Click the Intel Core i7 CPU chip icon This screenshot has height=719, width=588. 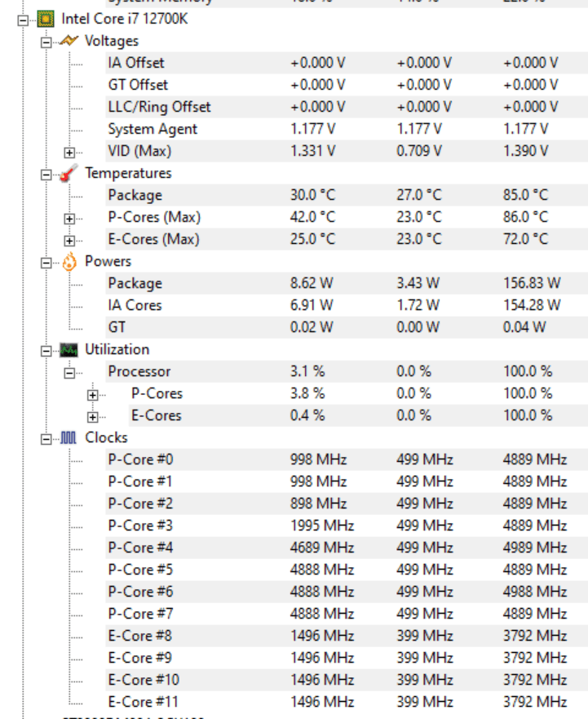point(46,20)
